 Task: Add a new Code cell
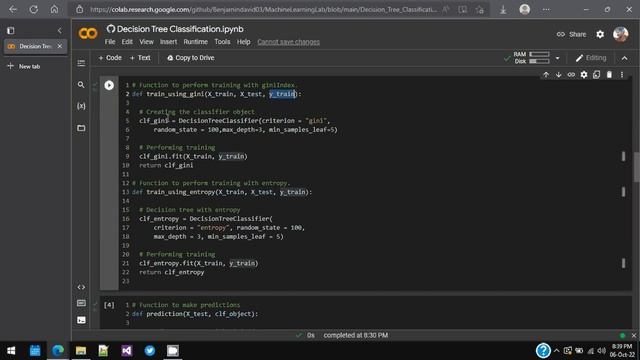110,58
